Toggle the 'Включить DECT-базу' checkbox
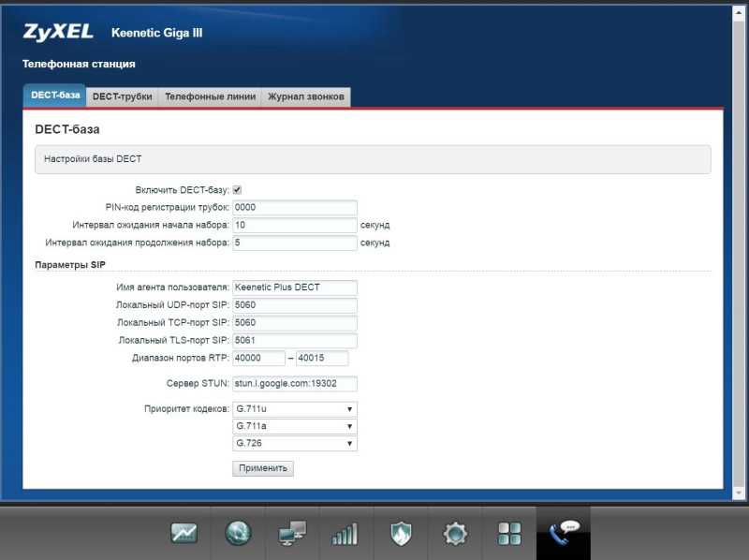This screenshot has width=749, height=560. tap(238, 190)
